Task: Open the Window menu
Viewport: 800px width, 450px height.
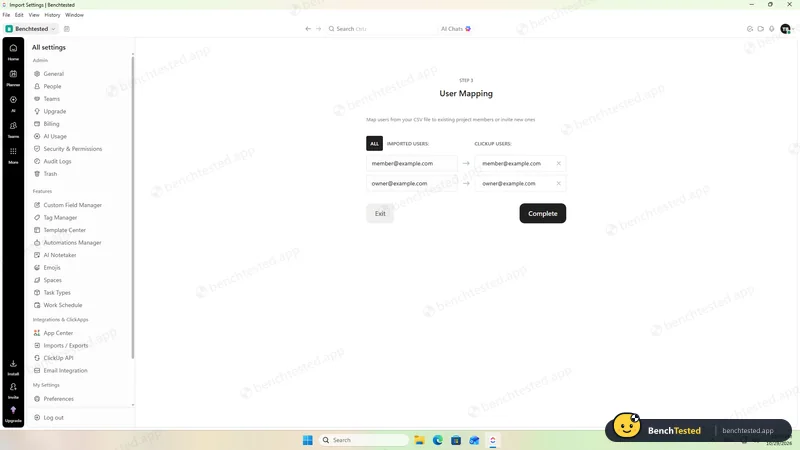Action: tap(74, 15)
